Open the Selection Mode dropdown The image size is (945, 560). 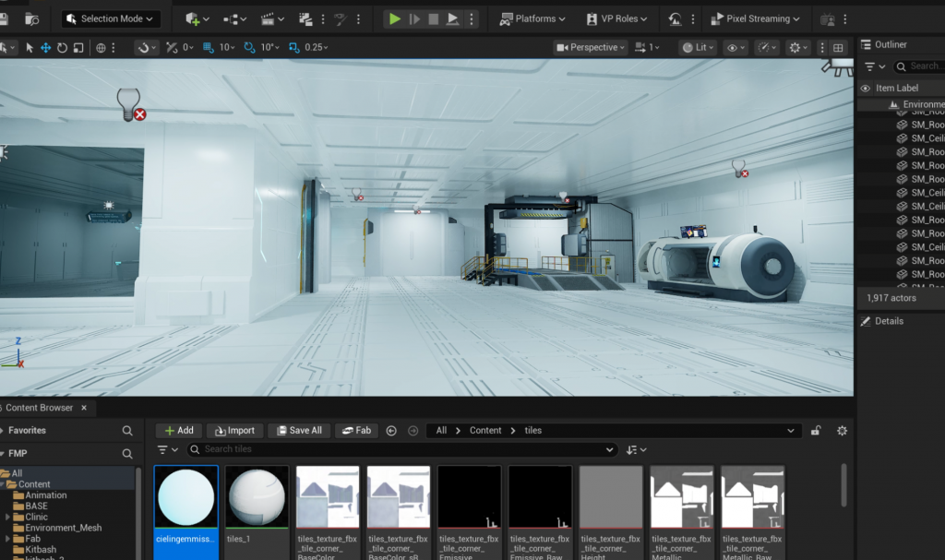pos(112,18)
